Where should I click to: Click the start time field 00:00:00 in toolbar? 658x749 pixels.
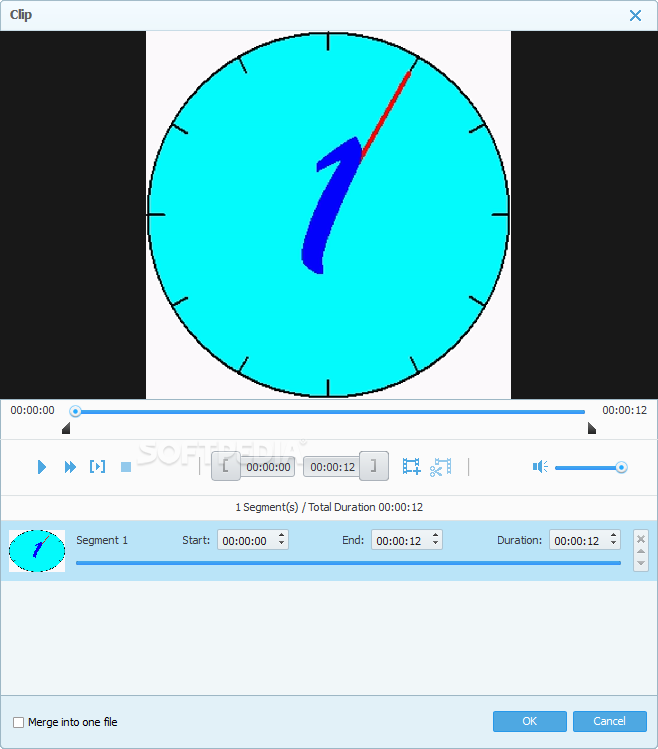coord(268,467)
